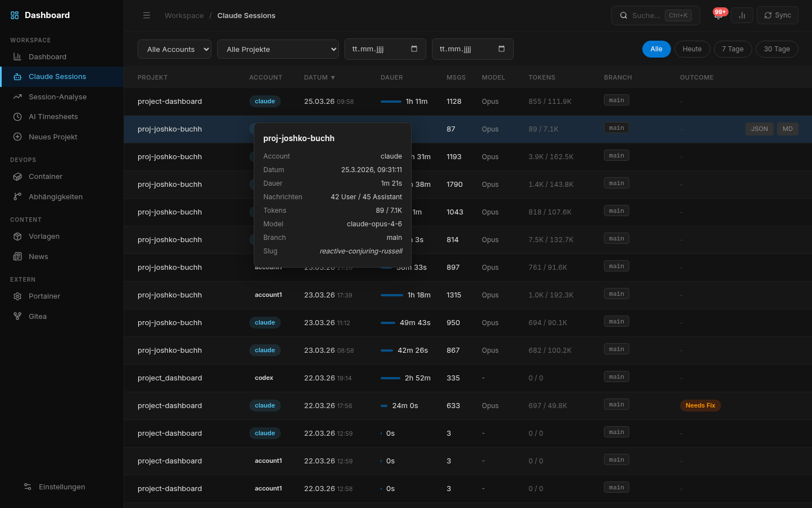Select the Gitea branch icon
812x508 pixels.
(x=17, y=316)
